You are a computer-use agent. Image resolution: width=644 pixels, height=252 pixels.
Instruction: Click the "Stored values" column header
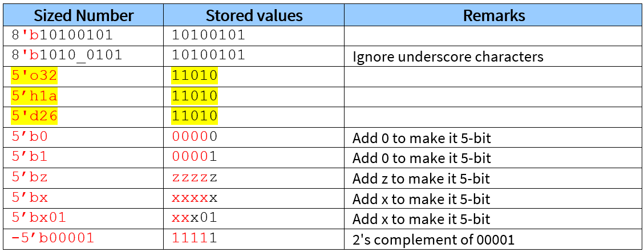pos(254,15)
